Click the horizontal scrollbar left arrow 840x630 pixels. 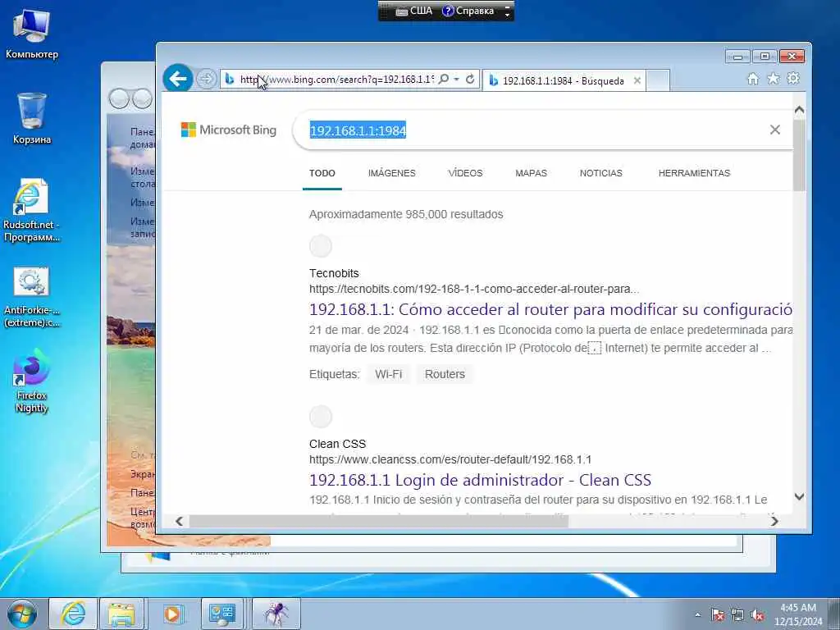point(180,521)
